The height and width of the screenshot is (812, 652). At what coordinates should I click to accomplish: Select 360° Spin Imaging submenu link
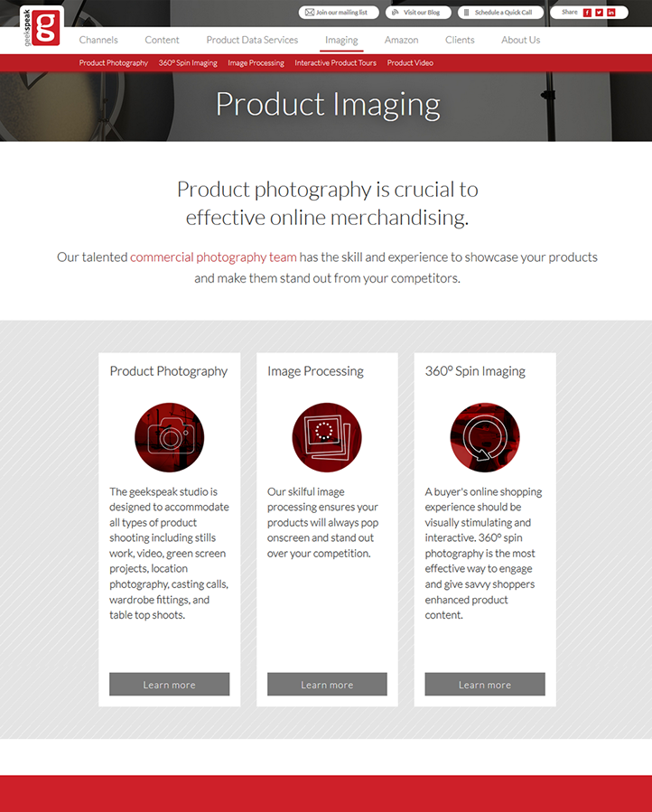[x=188, y=62]
